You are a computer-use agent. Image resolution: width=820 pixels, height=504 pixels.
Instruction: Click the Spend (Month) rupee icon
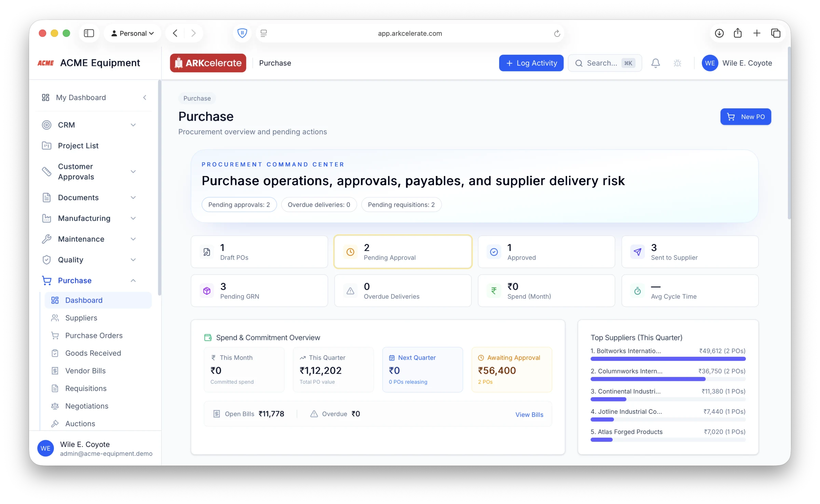(494, 291)
